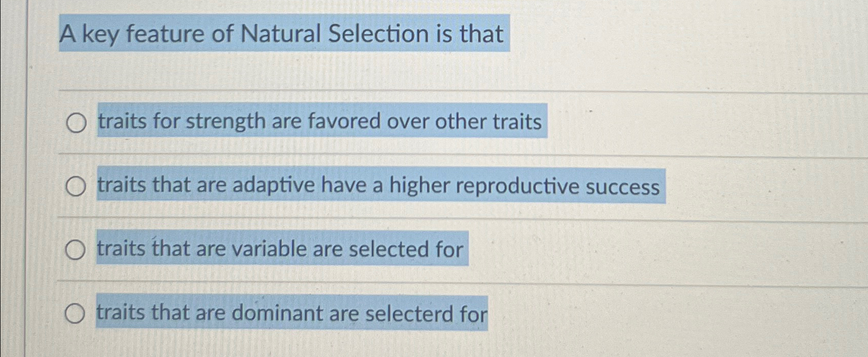
Task: Click the text 'traits that are adaptive have a higher reproductive success'
Action: (379, 186)
